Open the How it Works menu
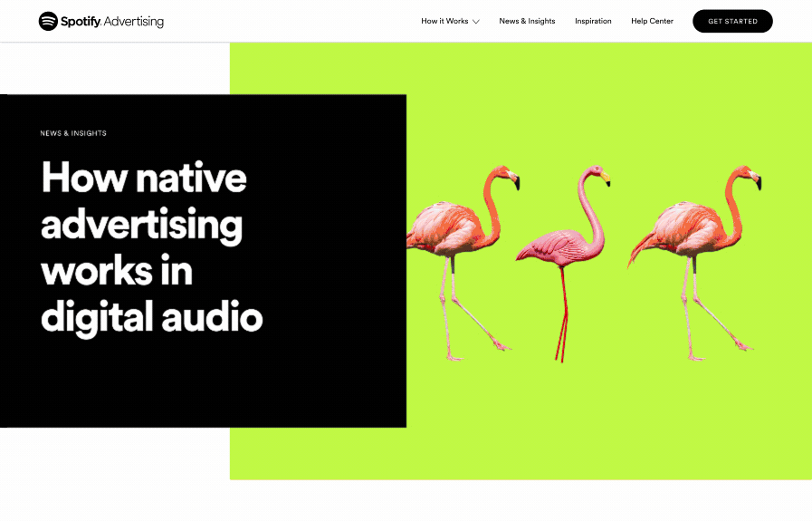Viewport: 812px width, 521px height. 444,21
